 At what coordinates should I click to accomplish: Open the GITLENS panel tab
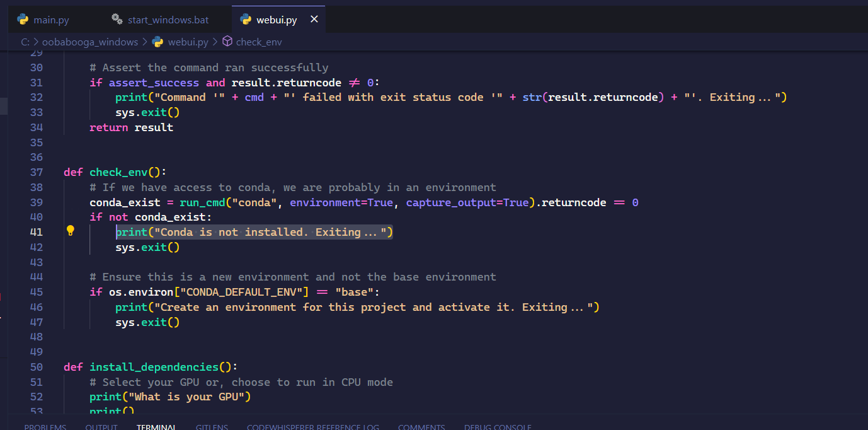[212, 426]
